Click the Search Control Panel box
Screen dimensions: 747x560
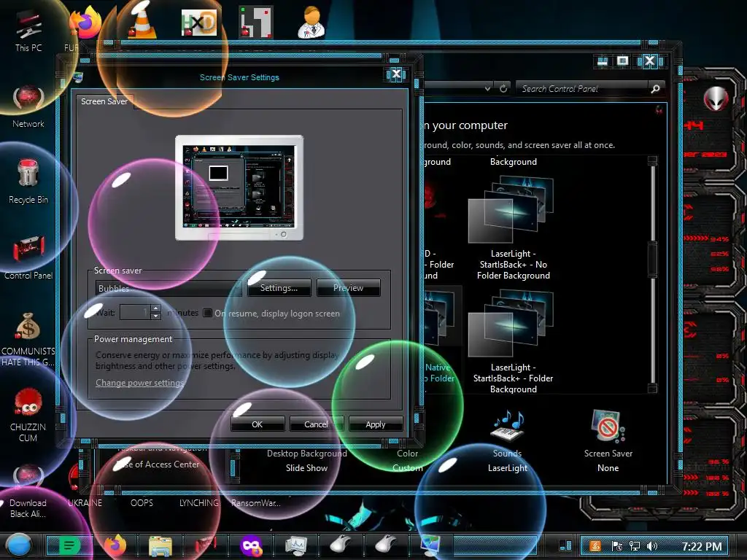coord(583,88)
